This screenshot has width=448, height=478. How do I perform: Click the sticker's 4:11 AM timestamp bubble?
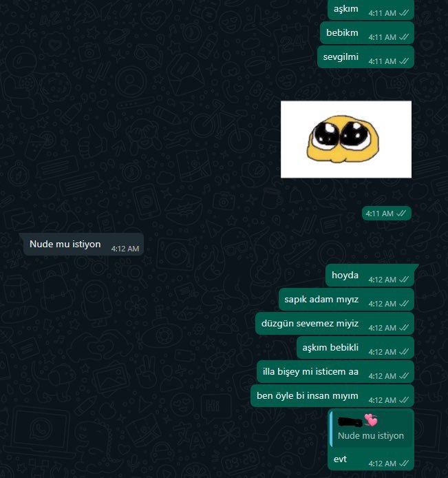[x=387, y=214]
